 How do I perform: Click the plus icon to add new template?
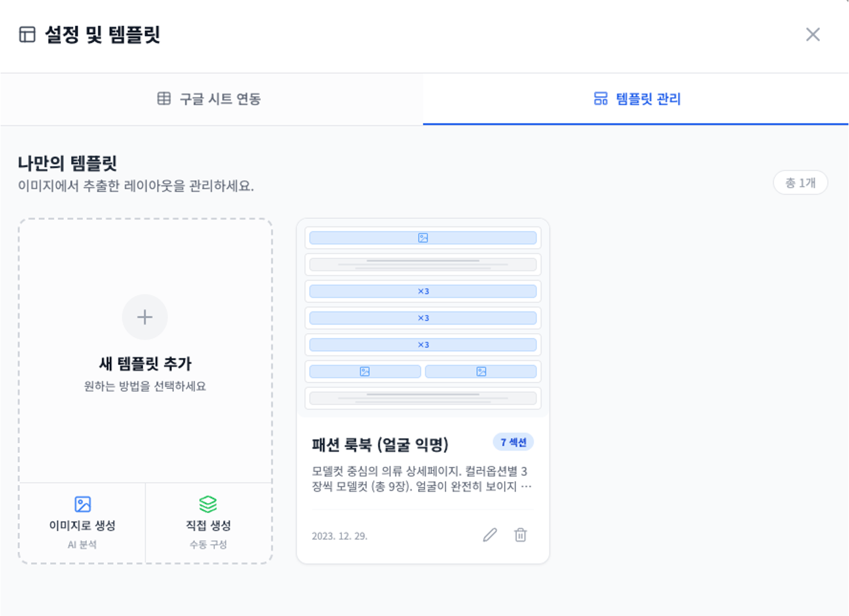coord(145,317)
